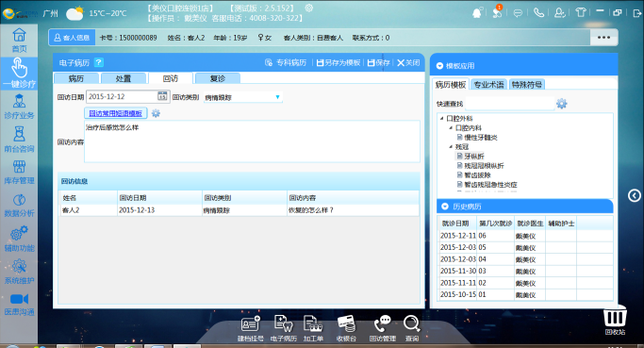Open 库存管理 inventory in the sidebar
The width and height of the screenshot is (644, 348).
(x=19, y=172)
